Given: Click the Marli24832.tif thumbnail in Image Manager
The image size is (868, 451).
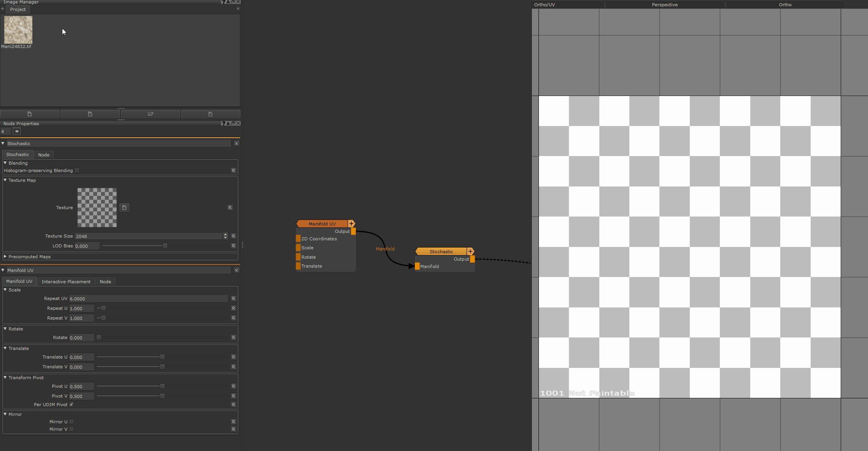Looking at the screenshot, I should point(18,29).
